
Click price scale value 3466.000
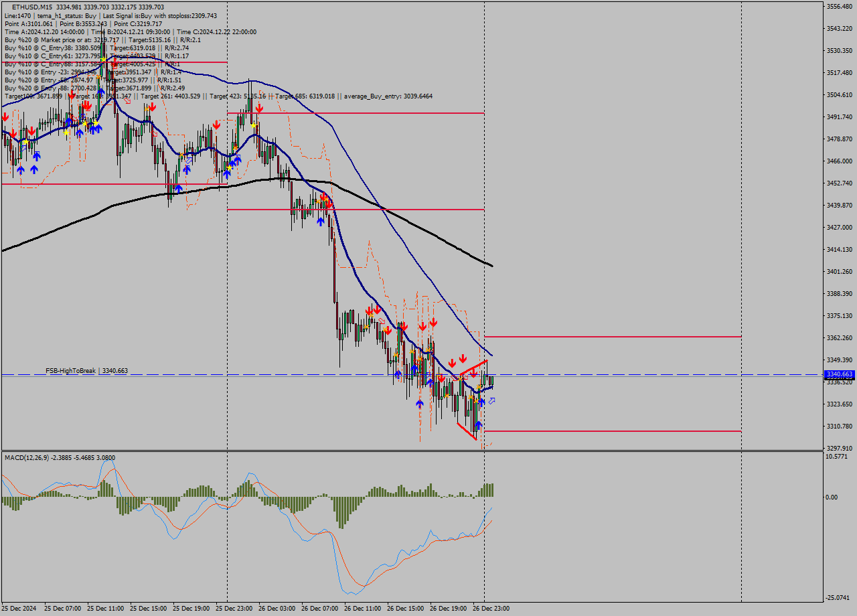(839, 161)
